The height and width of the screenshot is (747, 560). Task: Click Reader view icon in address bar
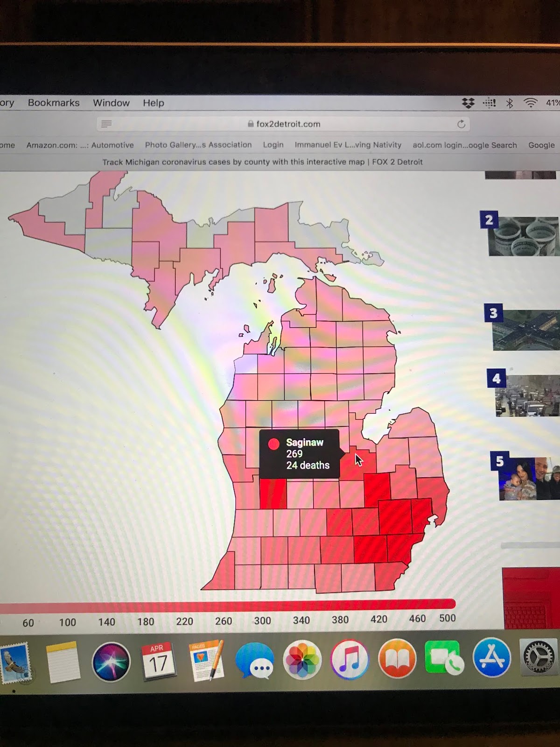[x=106, y=124]
